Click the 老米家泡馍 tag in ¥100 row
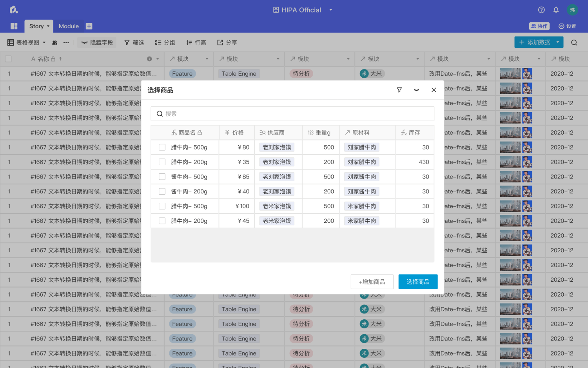 point(277,206)
